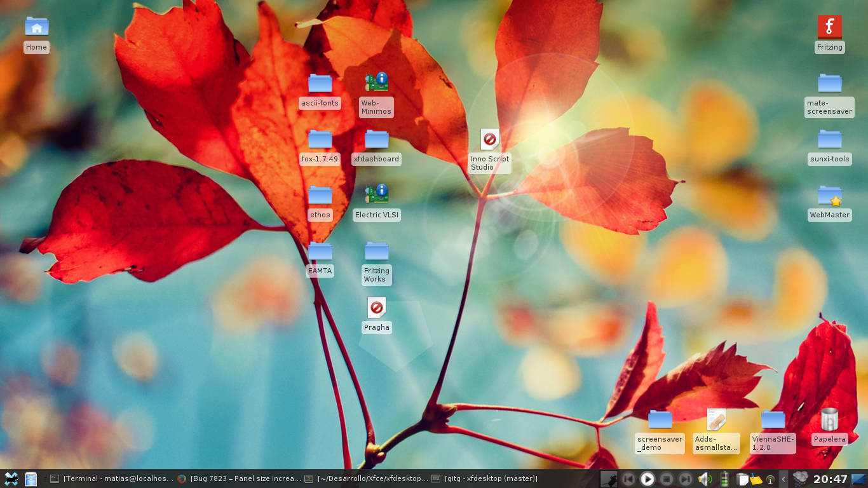Open the clipboard manager tray icon

tap(742, 479)
